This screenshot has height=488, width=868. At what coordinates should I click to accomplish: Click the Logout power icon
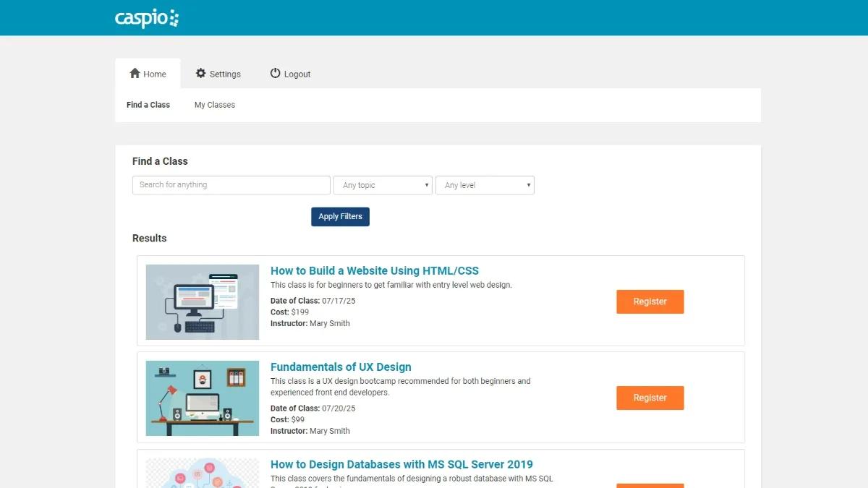click(275, 73)
